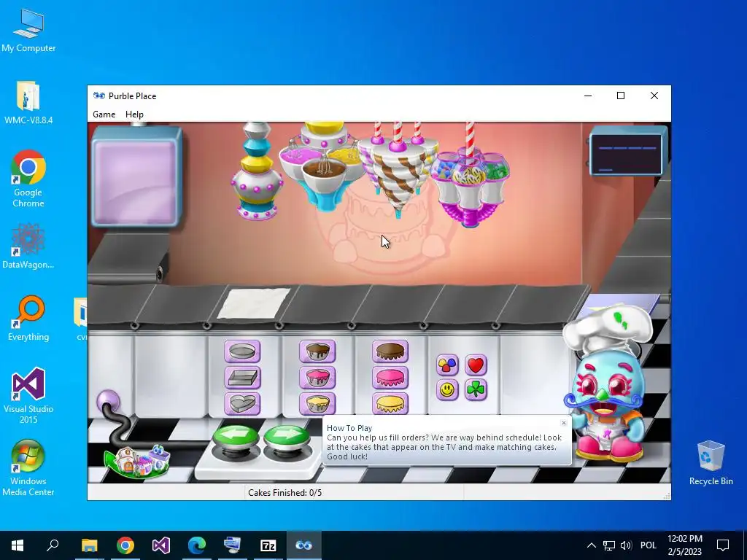Image resolution: width=747 pixels, height=560 pixels.
Task: Minimize the Purble Place window
Action: (588, 96)
